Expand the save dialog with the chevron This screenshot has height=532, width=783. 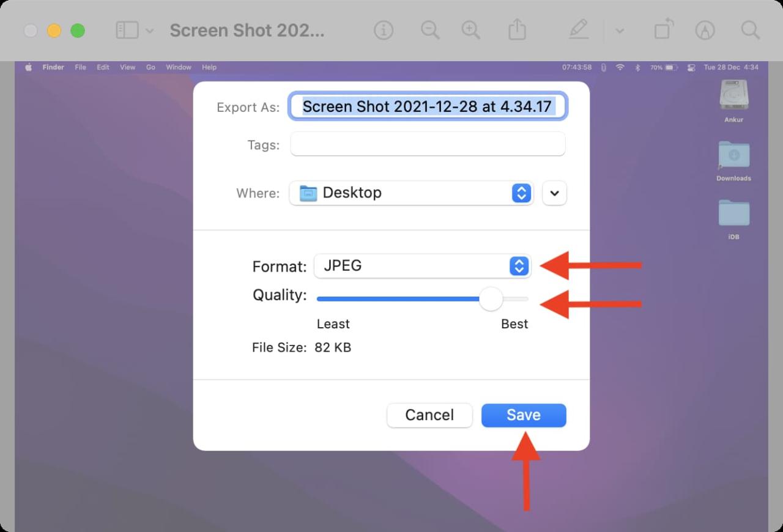[554, 193]
